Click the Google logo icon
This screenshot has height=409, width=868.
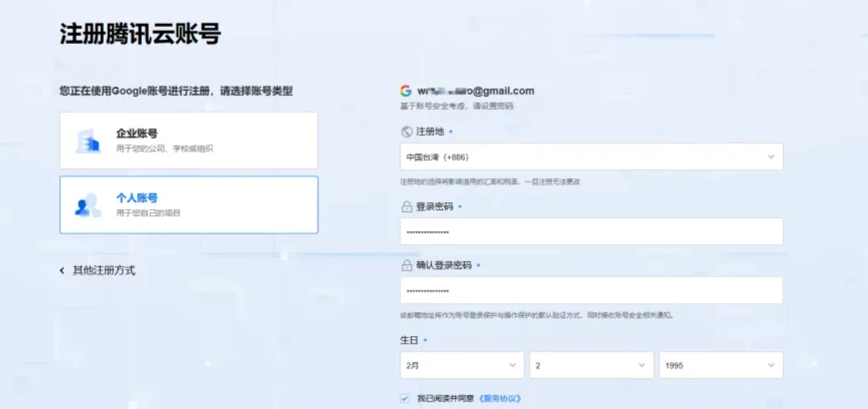[x=406, y=91]
